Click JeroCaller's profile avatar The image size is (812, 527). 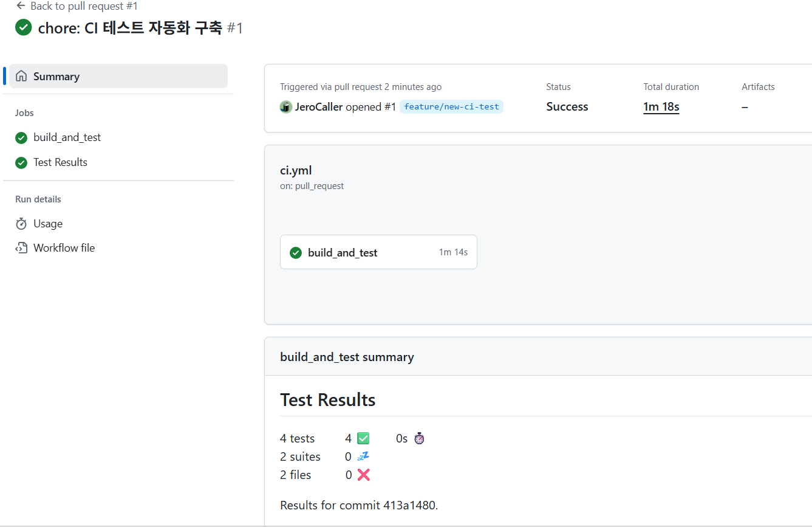285,107
